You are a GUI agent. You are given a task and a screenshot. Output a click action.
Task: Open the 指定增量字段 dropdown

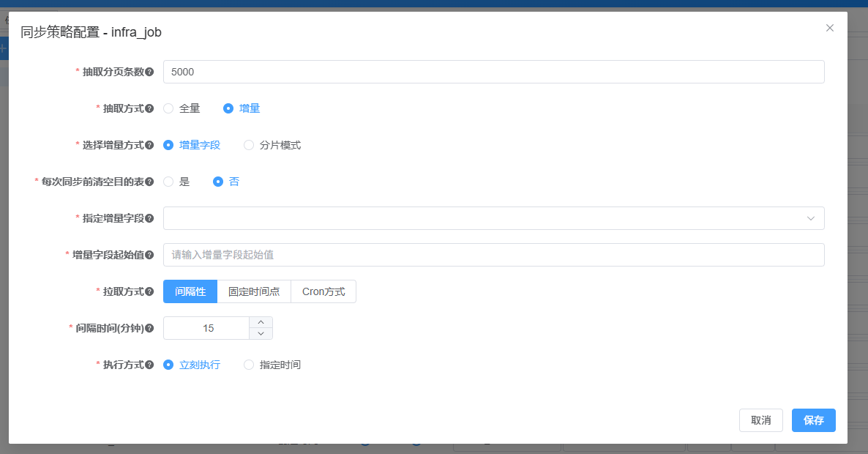493,218
